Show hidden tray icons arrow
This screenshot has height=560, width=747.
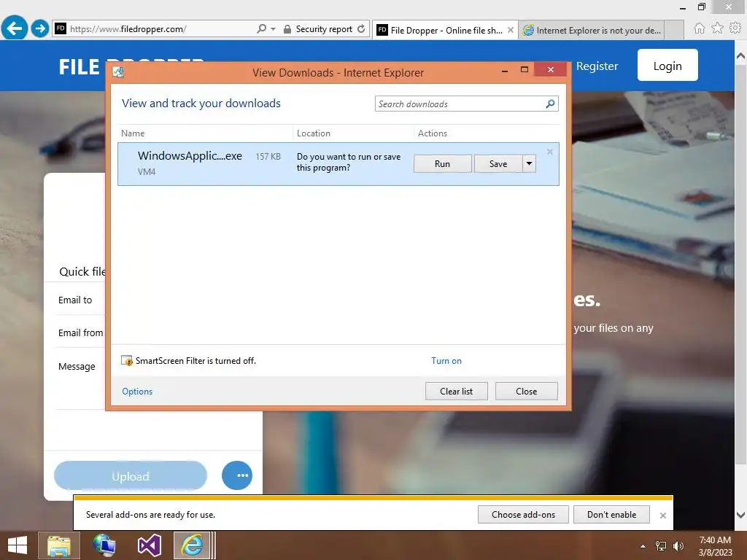[643, 546]
